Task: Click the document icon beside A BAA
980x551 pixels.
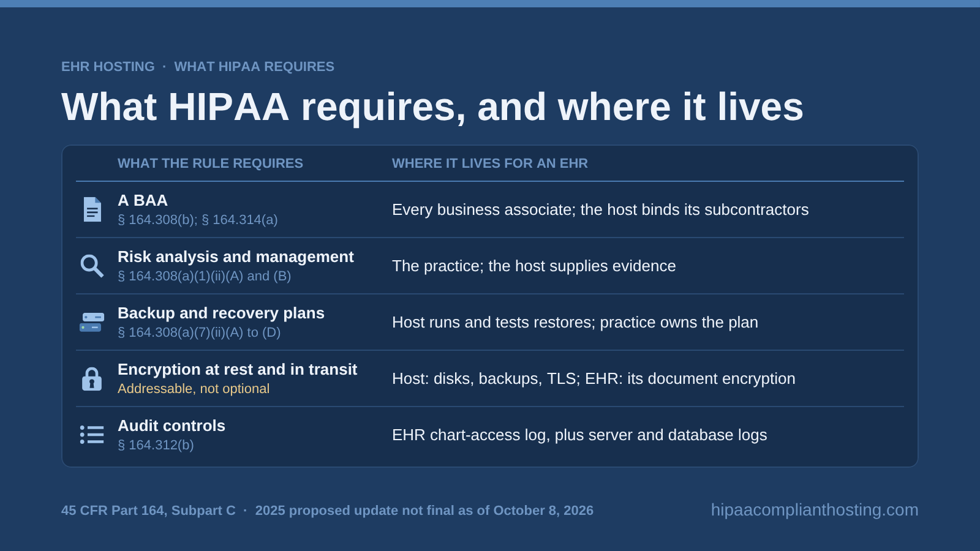Action: [92, 209]
